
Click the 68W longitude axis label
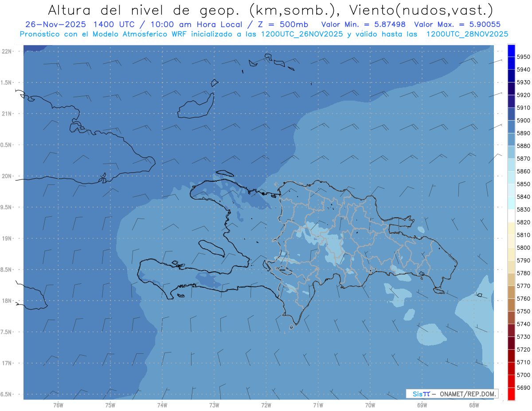pos(474,405)
